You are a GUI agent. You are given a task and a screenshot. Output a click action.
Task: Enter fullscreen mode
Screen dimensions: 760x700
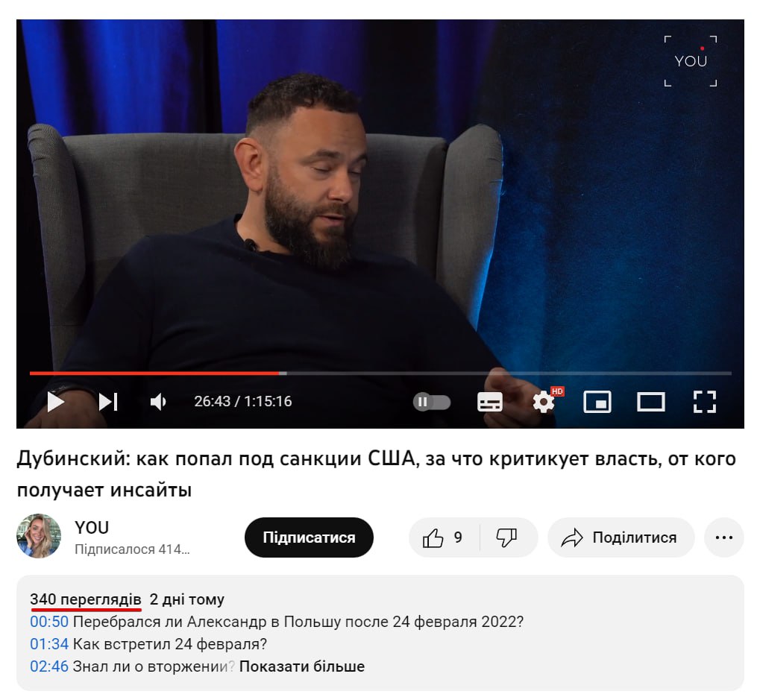click(704, 402)
